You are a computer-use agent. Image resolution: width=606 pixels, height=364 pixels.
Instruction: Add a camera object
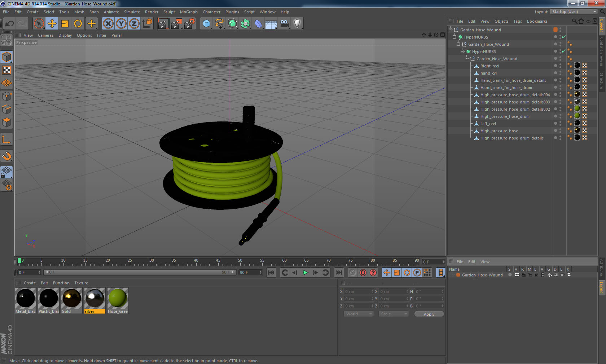pyautogui.click(x=284, y=24)
